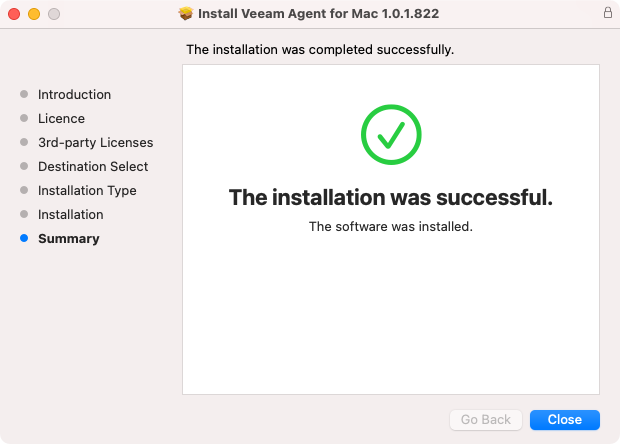Click the "installation was completed successfully" status text
Viewport: 620px width, 444px height.
tap(320, 49)
